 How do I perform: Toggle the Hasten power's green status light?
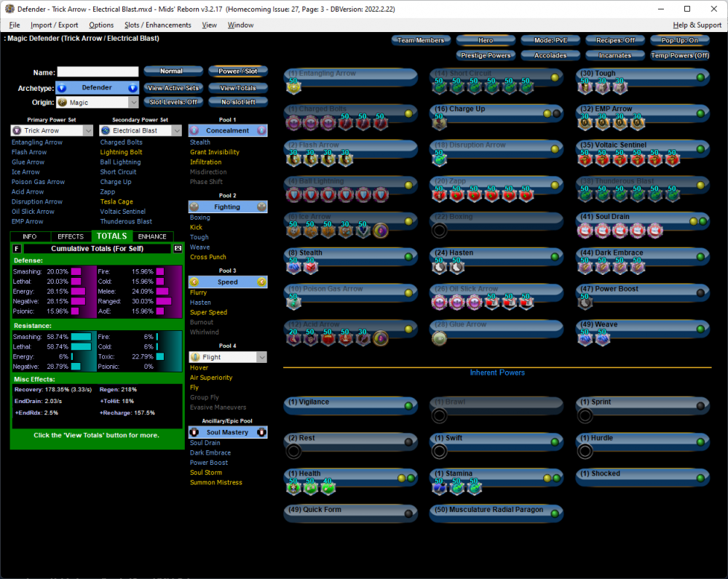pos(555,256)
